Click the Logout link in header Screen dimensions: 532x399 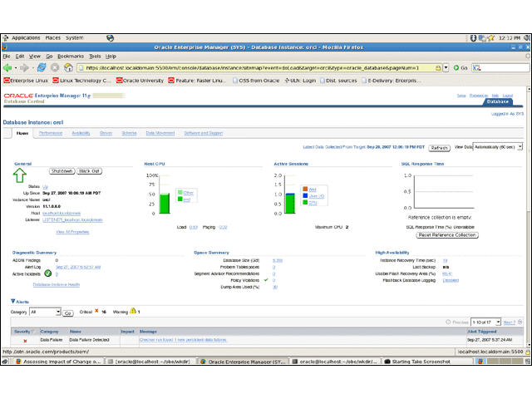508,96
